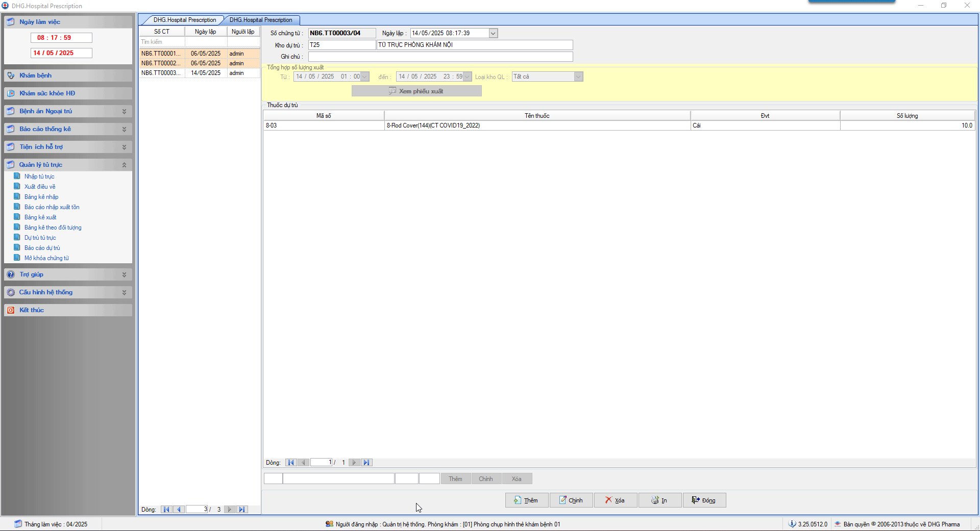The width and height of the screenshot is (980, 531).
Task: Go to first row in drug list pager
Action: (x=291, y=463)
